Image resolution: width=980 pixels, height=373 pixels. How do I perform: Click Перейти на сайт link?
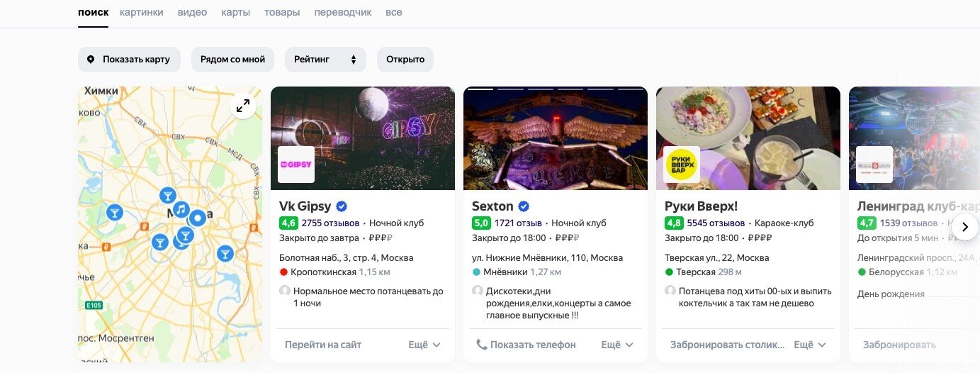pos(323,345)
